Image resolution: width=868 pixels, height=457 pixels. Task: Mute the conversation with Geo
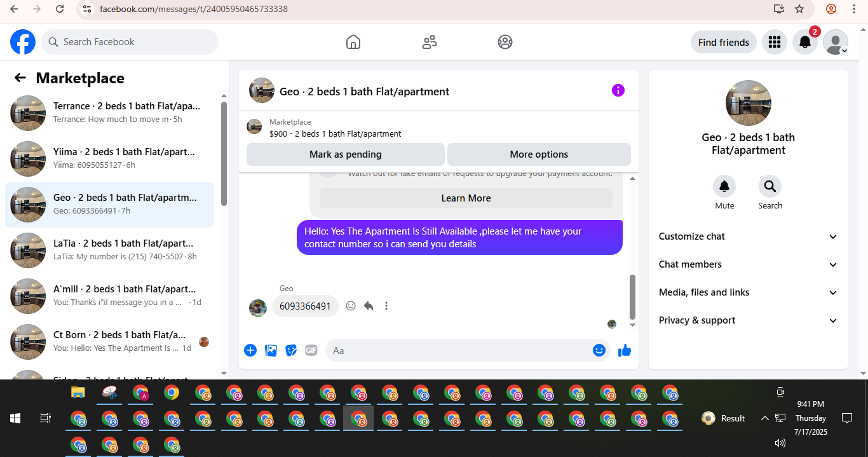724,186
